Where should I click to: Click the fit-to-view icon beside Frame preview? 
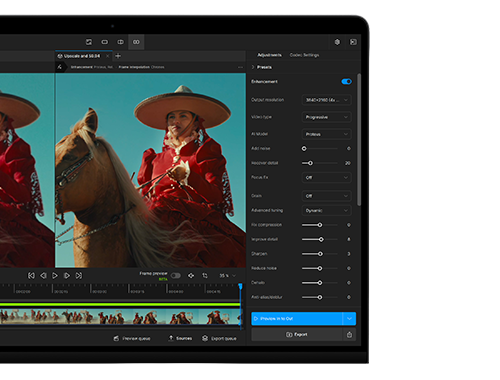click(191, 276)
